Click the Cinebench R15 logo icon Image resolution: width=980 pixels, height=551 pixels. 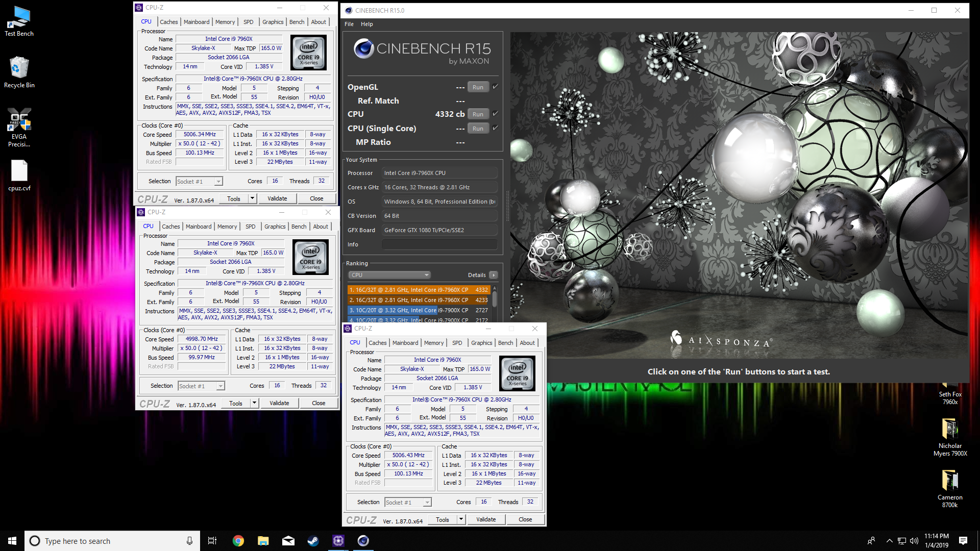[364, 48]
